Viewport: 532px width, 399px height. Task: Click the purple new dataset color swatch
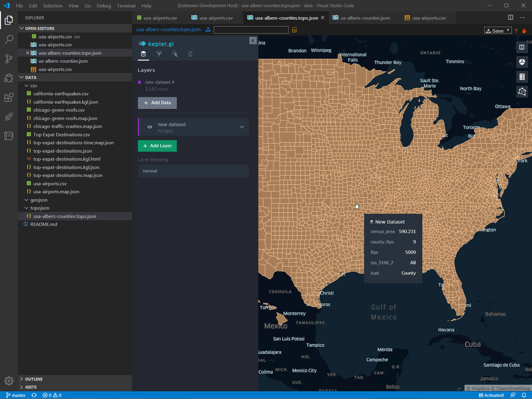139,82
